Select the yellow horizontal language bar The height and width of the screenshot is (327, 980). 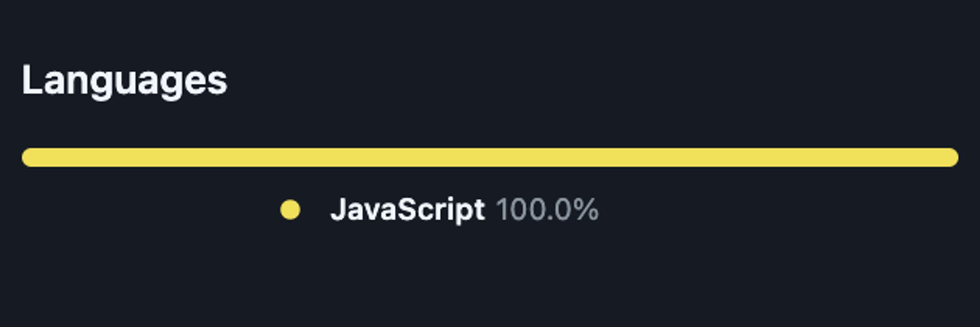coord(490,157)
